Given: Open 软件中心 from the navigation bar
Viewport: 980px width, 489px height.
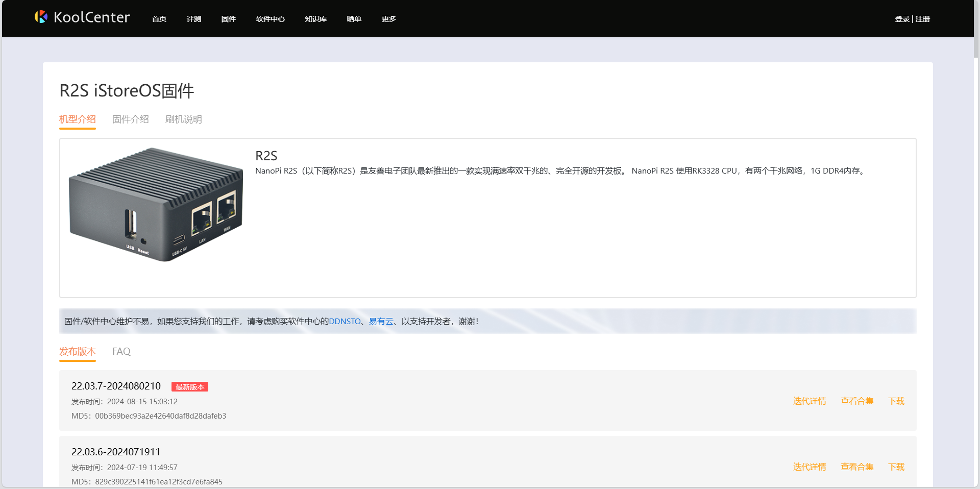Looking at the screenshot, I should coord(269,18).
